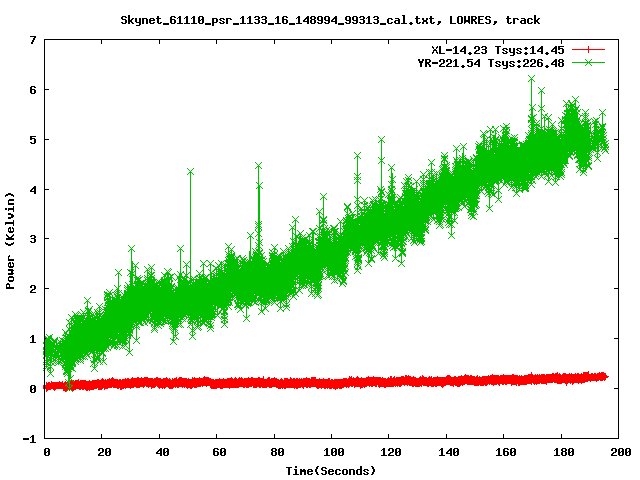640x480 pixels.
Task: Click the highest gray peak near 169 seconds
Action: [531, 79]
